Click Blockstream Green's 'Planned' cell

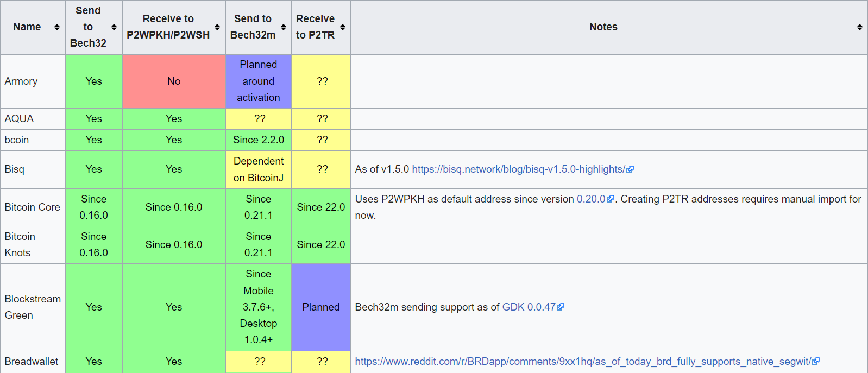tap(321, 307)
